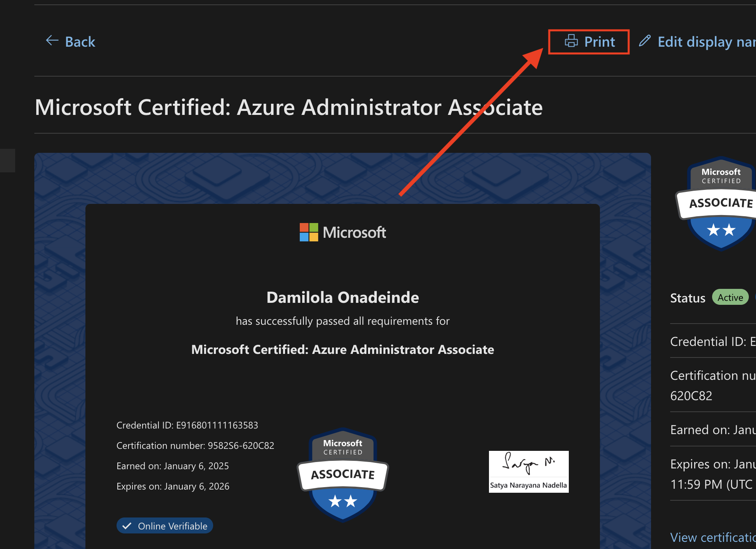The width and height of the screenshot is (756, 549).
Task: Click Certification number: 9582S6-620C82 text
Action: tap(195, 446)
